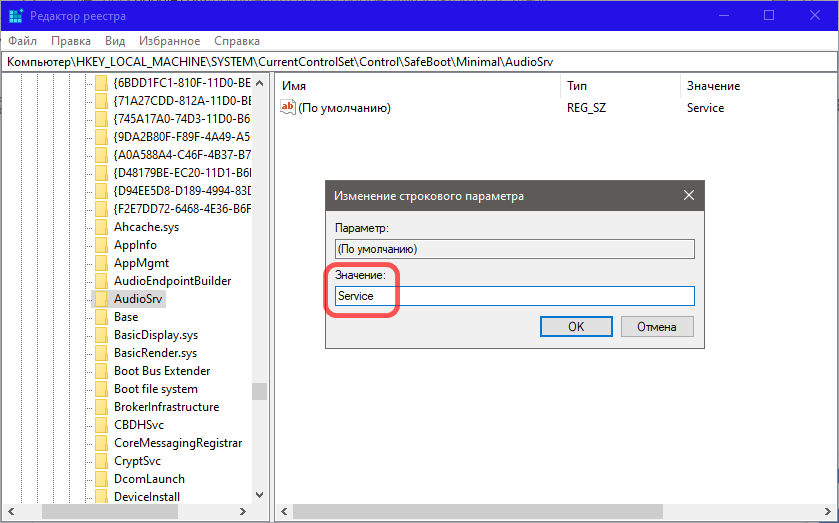Click the Отмена button
839x523 pixels.
pyautogui.click(x=657, y=327)
